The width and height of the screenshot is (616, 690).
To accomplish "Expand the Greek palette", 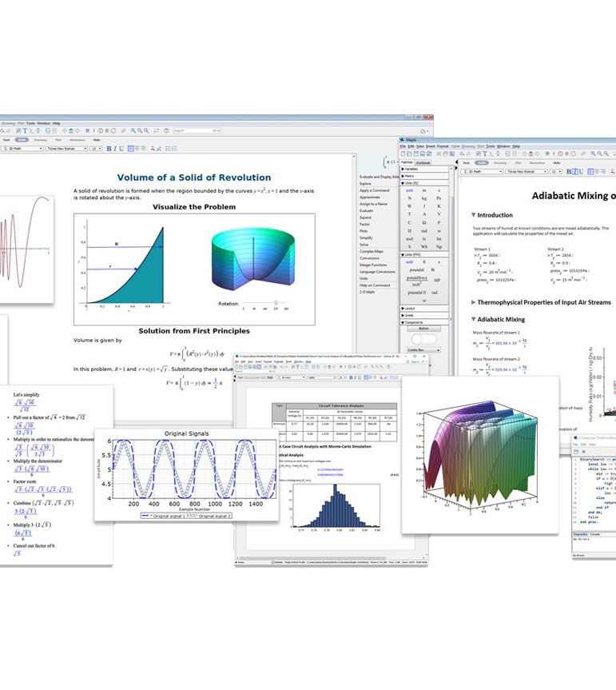I will pos(424,316).
